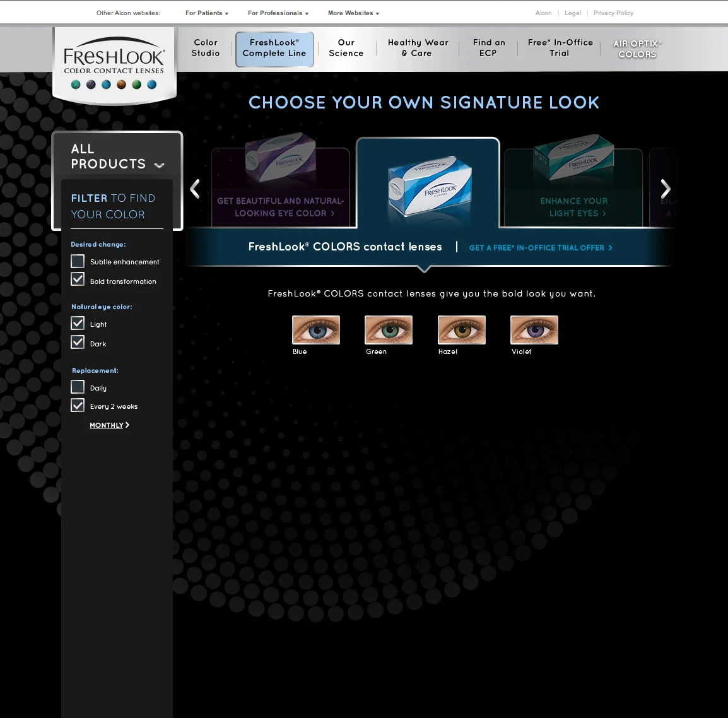Uncheck the Every 2 weeks checkbox

click(x=78, y=405)
